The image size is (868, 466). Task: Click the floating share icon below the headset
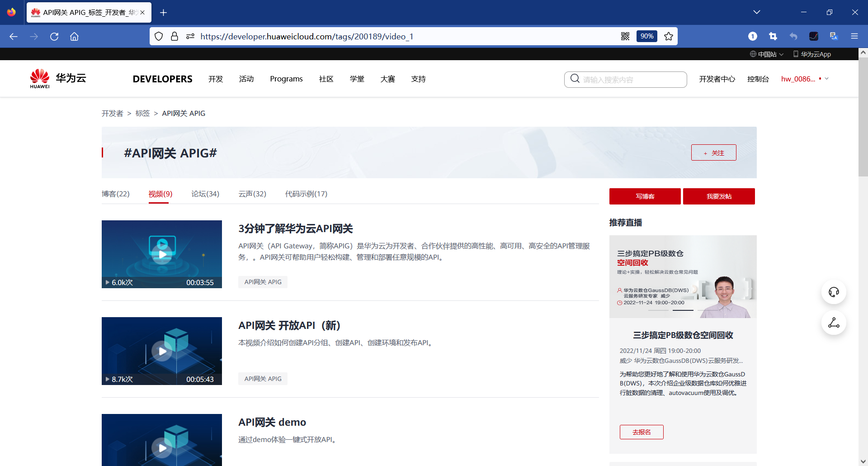[x=834, y=323]
